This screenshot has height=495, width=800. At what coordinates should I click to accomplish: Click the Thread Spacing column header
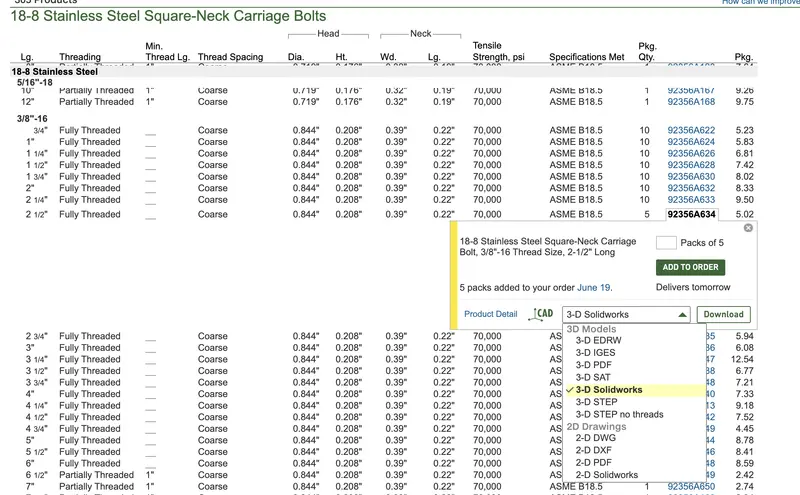[x=230, y=57]
